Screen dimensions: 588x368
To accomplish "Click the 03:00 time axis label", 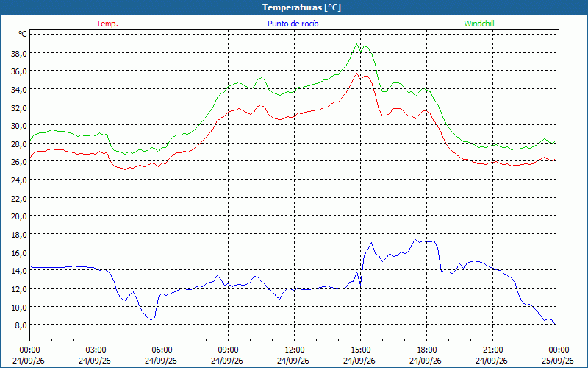I will click(96, 350).
